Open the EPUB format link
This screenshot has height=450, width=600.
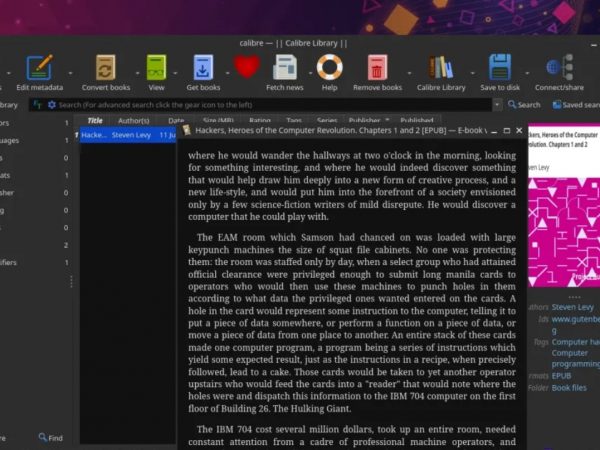[x=561, y=376]
